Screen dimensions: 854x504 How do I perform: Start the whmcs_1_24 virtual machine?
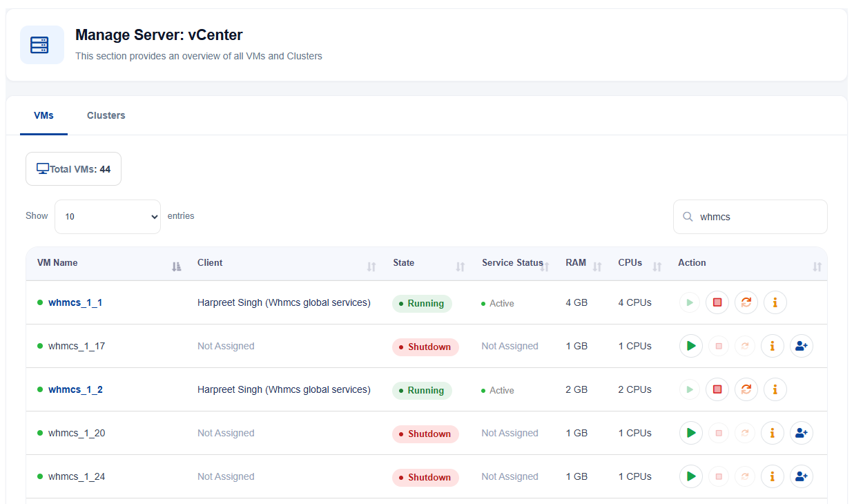[x=690, y=476]
